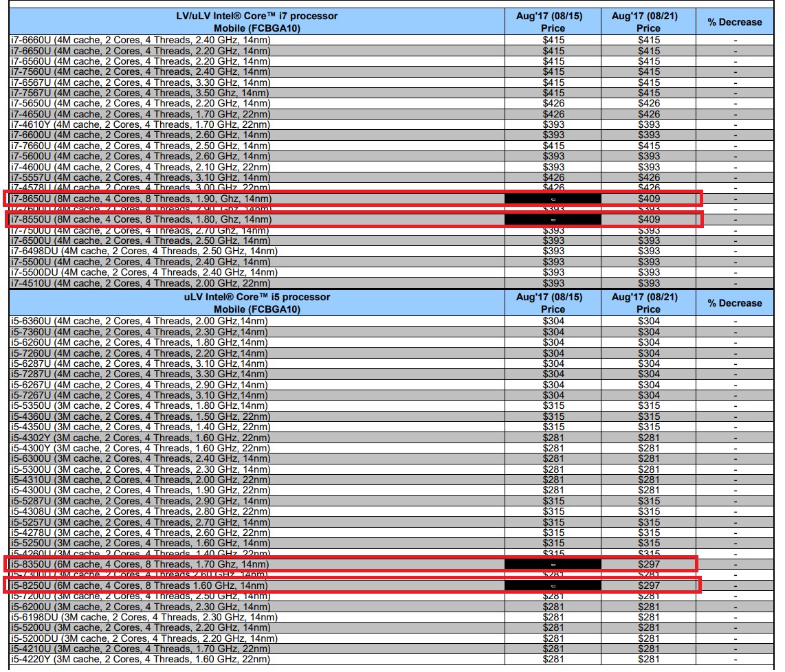Click the i5-4220Y processor entry
The image size is (785, 672).
141,660
